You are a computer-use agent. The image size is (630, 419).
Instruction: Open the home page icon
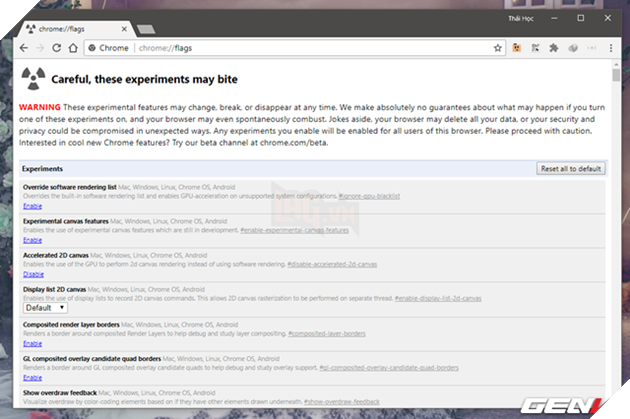(73, 48)
